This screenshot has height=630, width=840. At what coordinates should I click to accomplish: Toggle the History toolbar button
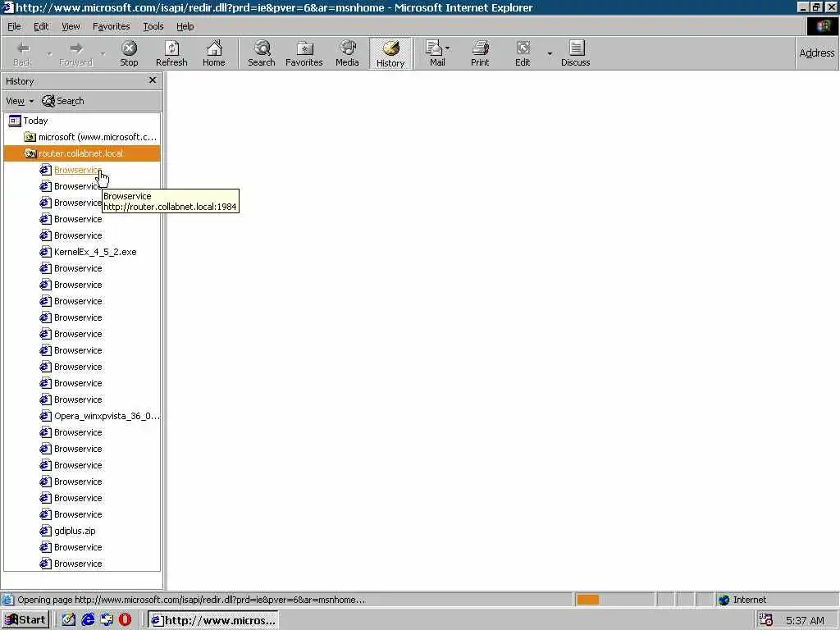390,53
